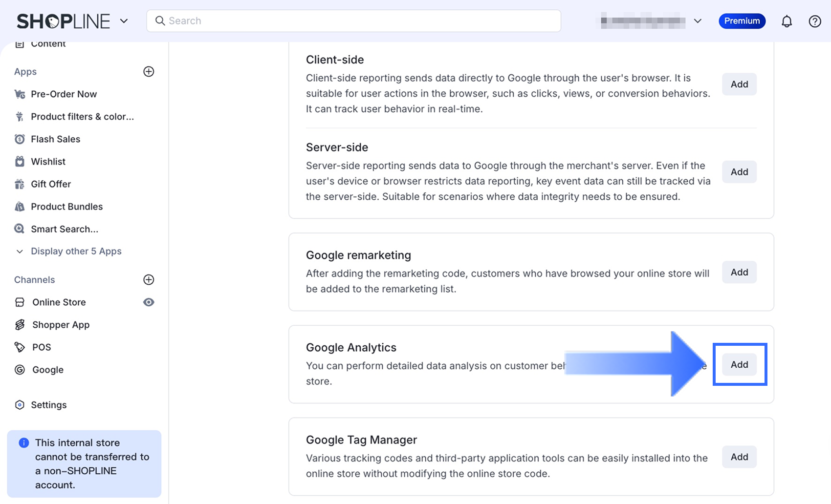Add Google Analytics tracking

click(739, 364)
